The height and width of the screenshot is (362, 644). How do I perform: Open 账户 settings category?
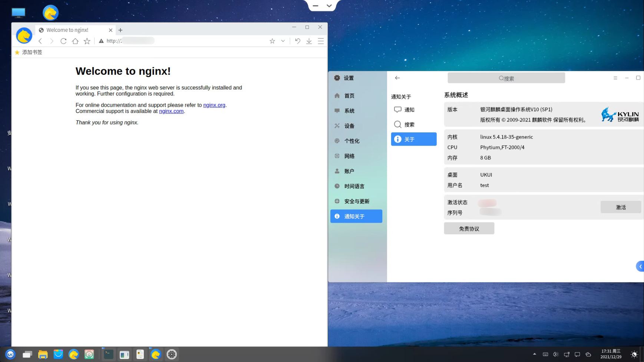(356, 171)
